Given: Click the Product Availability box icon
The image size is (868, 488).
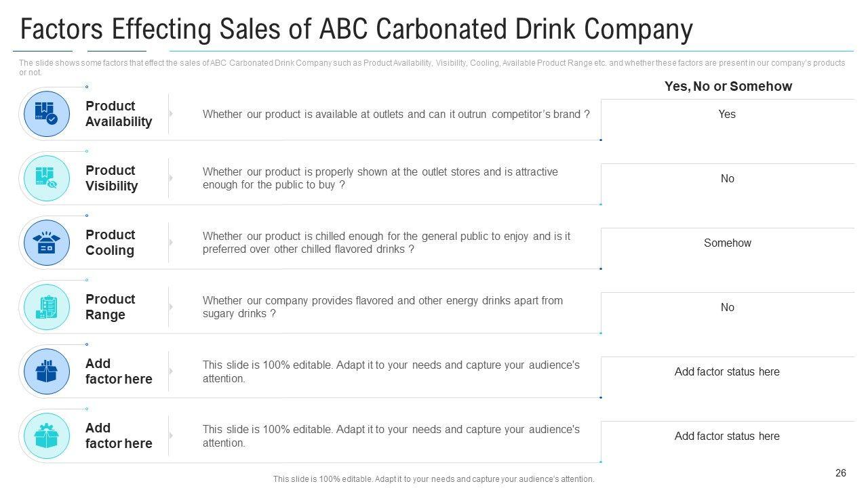Looking at the screenshot, I should coord(46,114).
